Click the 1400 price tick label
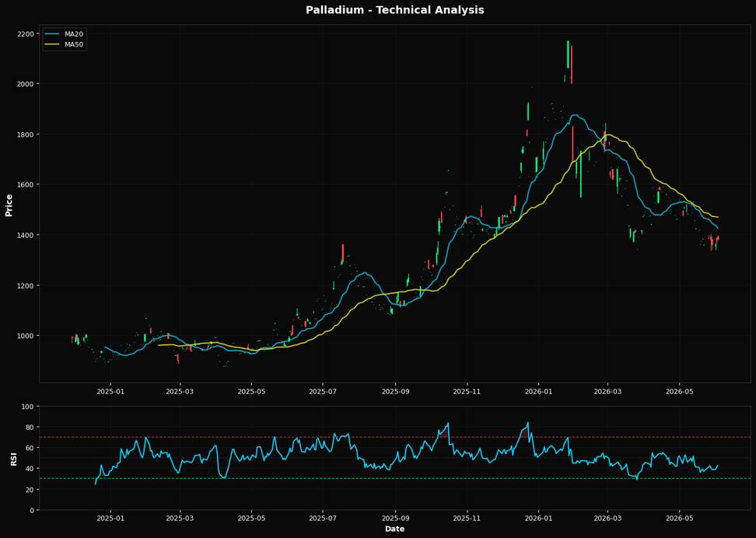The height and width of the screenshot is (538, 756). pyautogui.click(x=25, y=236)
